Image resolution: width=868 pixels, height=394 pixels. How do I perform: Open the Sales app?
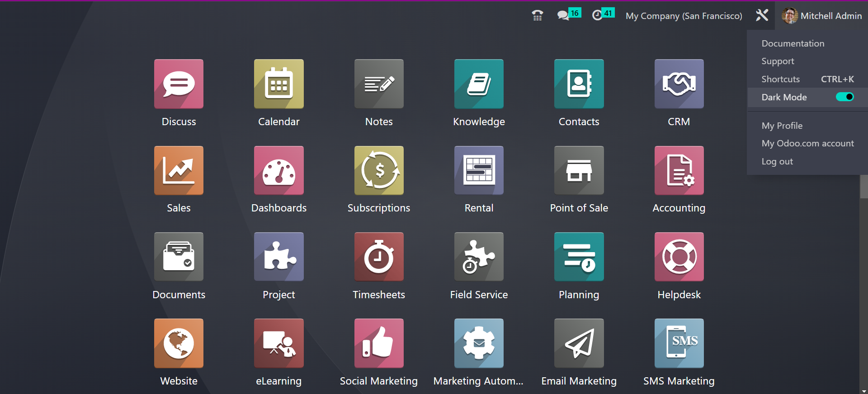click(179, 170)
